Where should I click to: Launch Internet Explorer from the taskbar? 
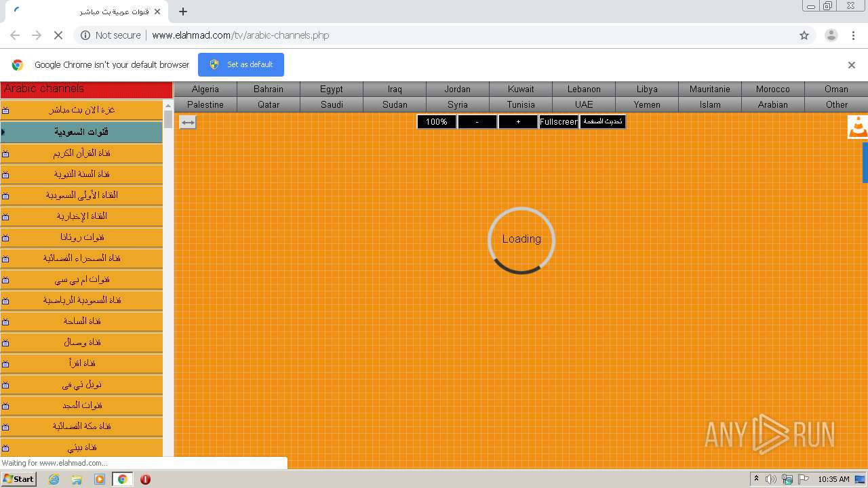click(54, 479)
